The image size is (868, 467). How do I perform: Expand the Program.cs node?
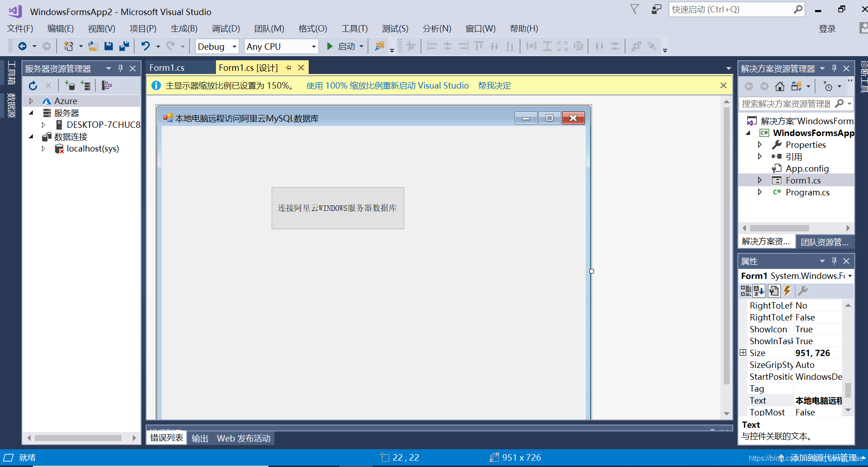(x=760, y=192)
